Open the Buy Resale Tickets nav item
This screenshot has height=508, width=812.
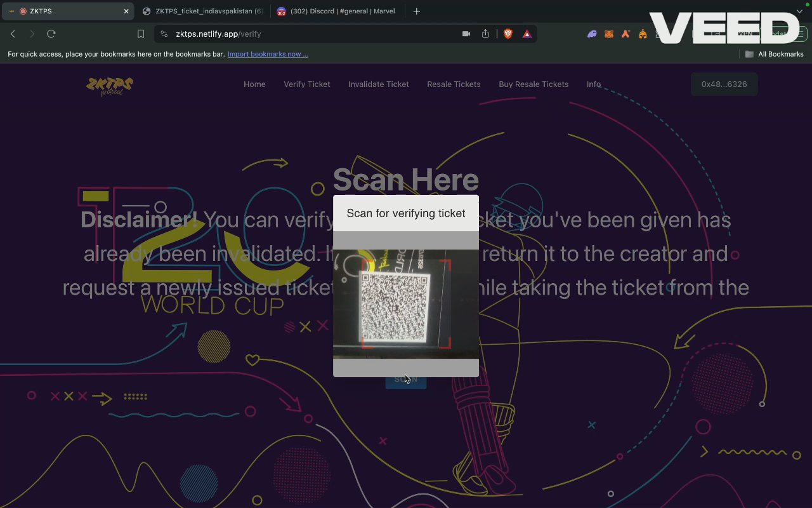[x=534, y=84]
